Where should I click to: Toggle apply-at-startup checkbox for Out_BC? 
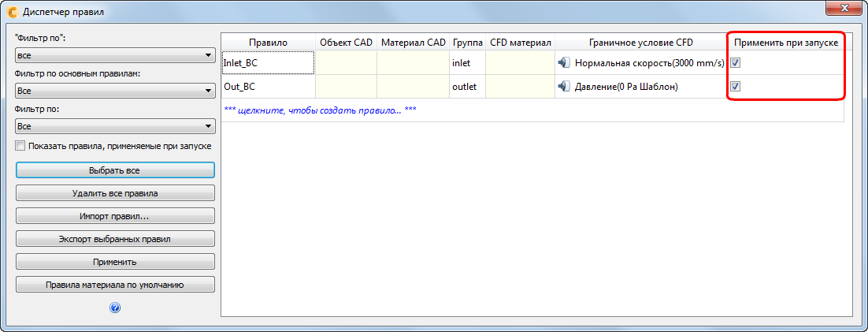(x=736, y=86)
